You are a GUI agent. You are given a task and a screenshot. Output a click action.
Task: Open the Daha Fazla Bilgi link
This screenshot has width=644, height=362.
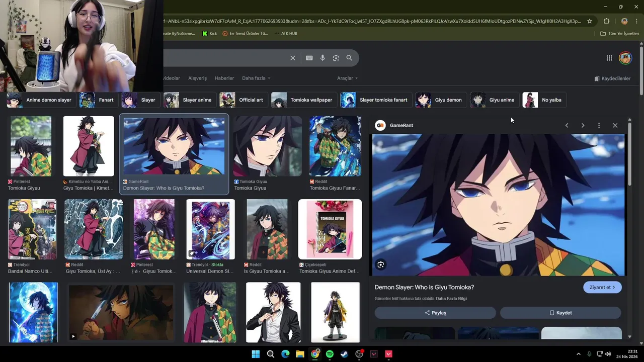(x=451, y=299)
